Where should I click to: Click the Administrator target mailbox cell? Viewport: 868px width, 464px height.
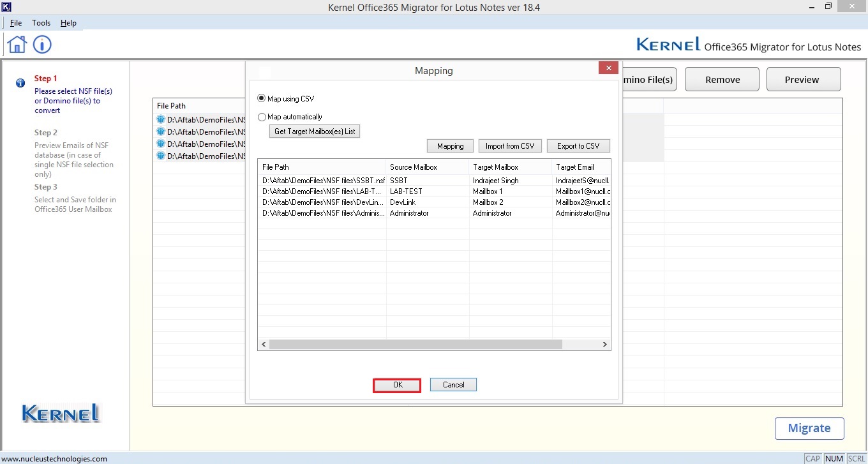point(511,213)
